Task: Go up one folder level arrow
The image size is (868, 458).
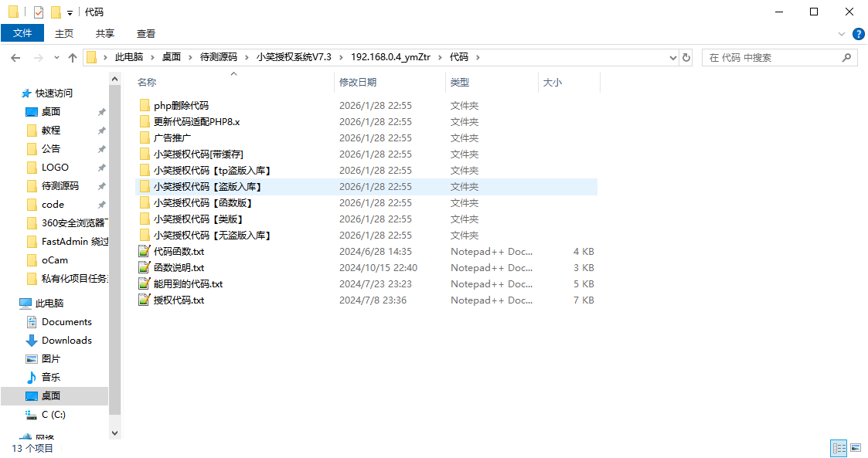Action: point(73,57)
